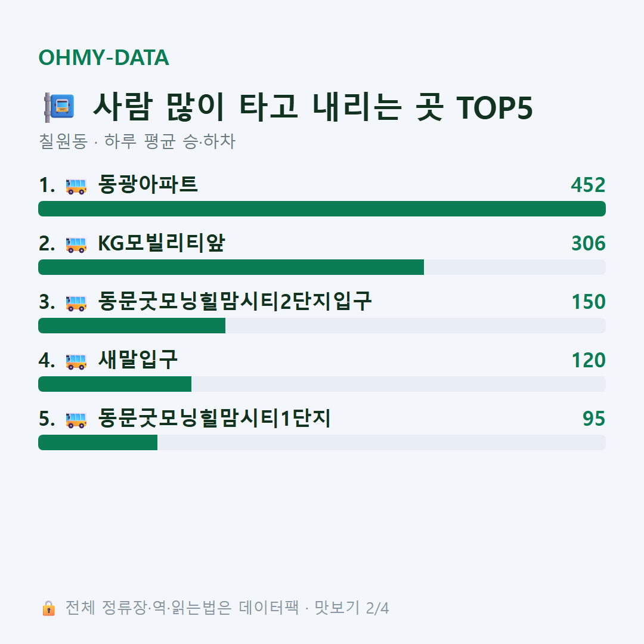The image size is (644, 644).
Task: Select the 새말입구 stop name
Action: [138, 360]
